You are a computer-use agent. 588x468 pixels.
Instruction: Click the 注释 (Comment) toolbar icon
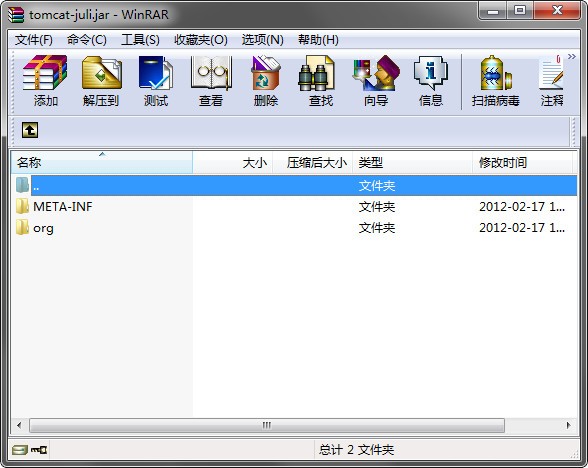coord(552,81)
